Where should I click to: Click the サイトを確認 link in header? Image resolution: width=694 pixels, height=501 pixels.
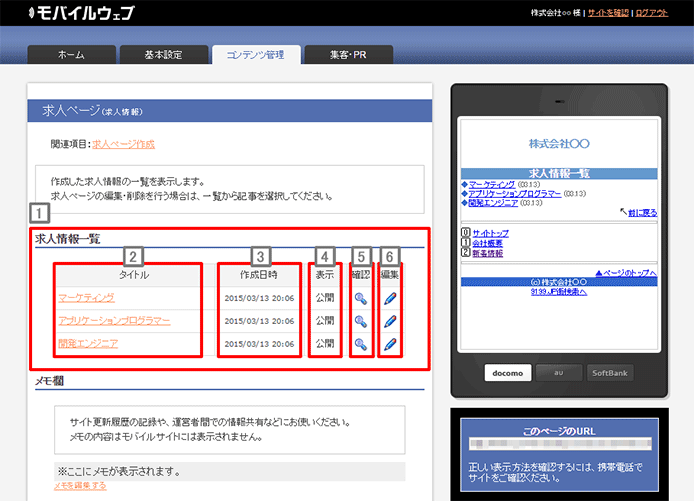coord(608,13)
